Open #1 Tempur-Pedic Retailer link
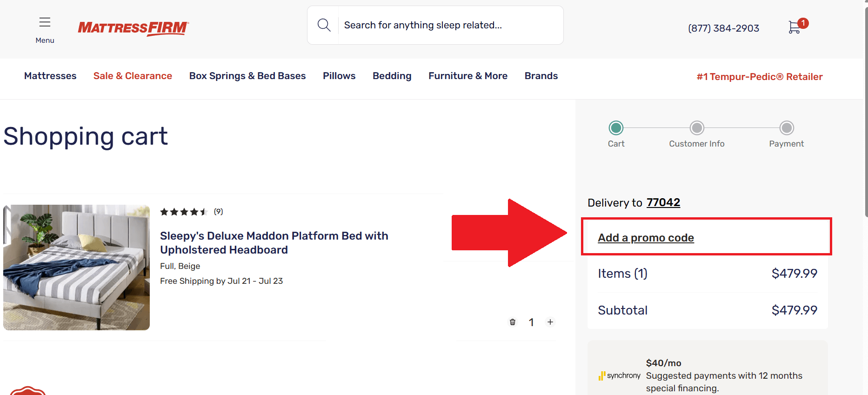 760,77
